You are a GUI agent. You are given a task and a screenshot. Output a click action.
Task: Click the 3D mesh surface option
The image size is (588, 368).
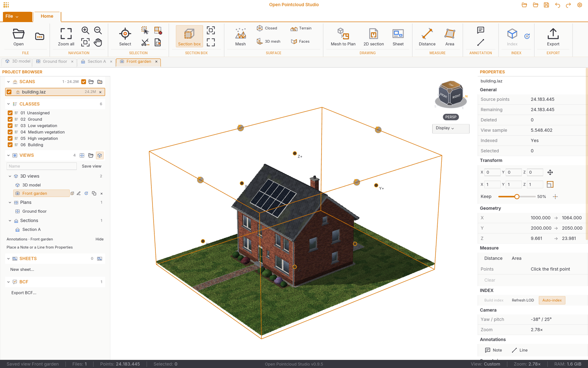point(269,41)
